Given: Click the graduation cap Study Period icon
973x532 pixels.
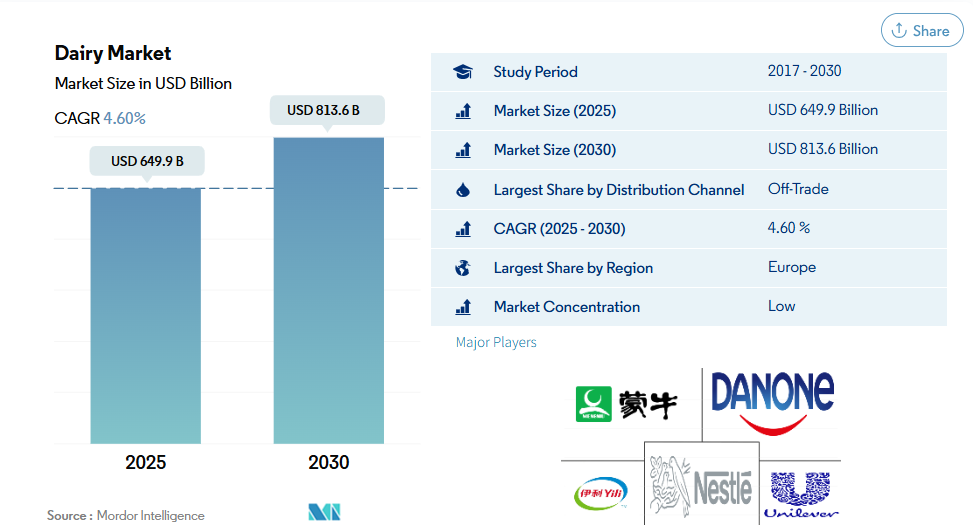Looking at the screenshot, I should tap(462, 72).
